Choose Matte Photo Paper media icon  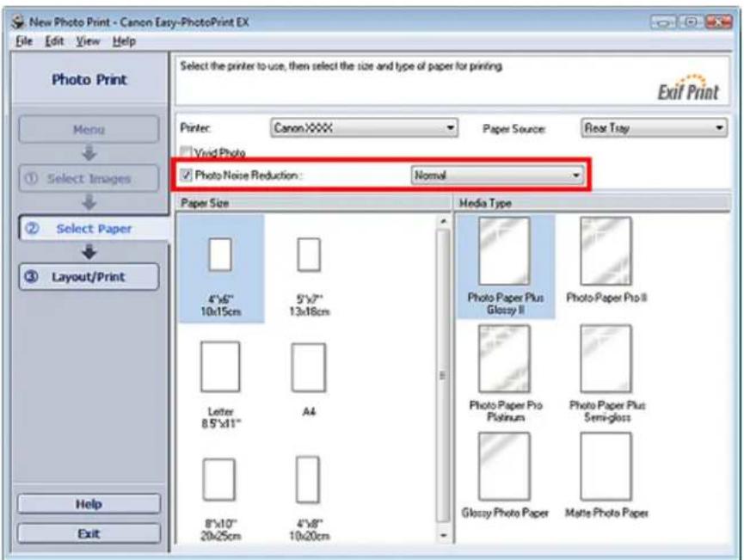606,466
